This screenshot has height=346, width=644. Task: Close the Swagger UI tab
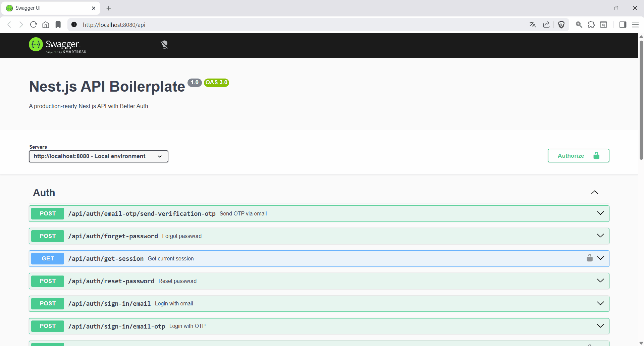point(94,8)
